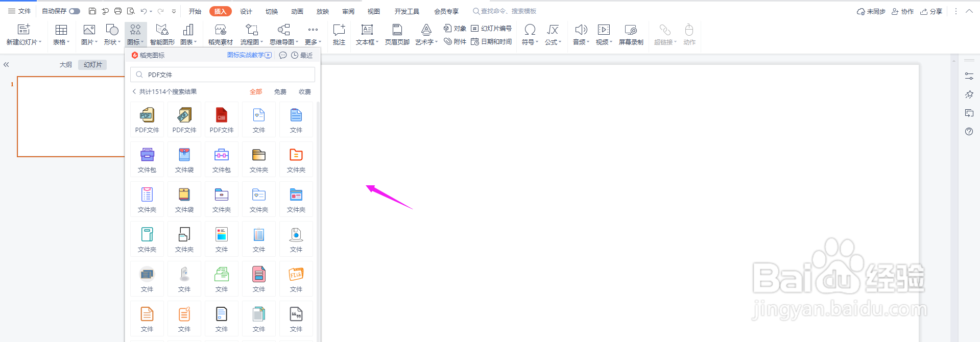
Task: Switch to the 幻灯片 panel tab
Action: click(93, 65)
